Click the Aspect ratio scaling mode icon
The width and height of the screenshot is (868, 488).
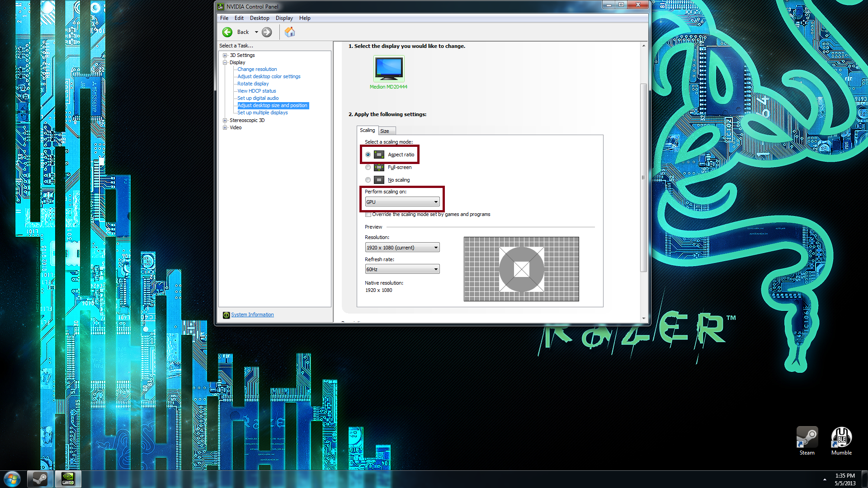coord(379,155)
